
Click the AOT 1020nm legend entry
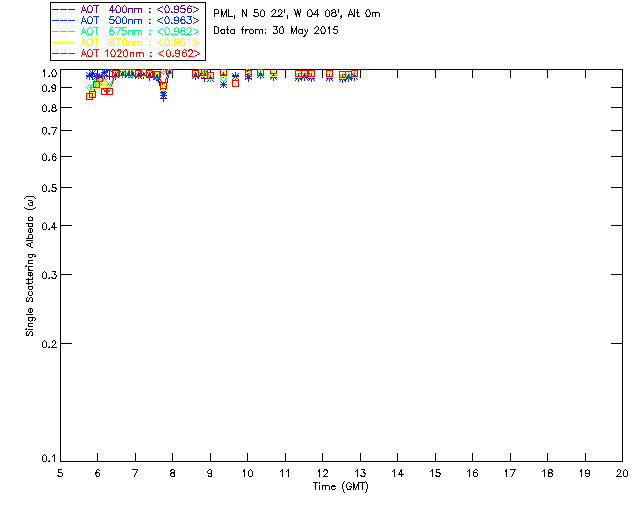click(127, 53)
